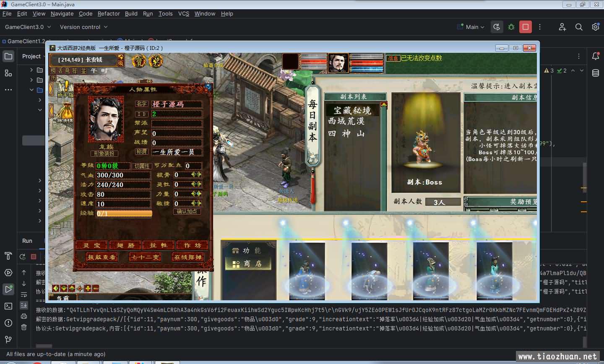Open the File menu

point(7,13)
